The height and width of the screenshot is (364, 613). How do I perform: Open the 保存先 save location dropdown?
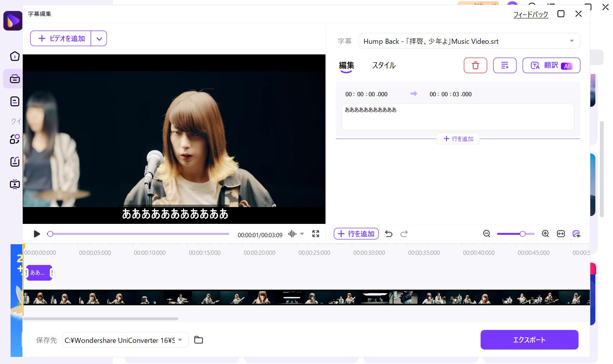pos(125,340)
